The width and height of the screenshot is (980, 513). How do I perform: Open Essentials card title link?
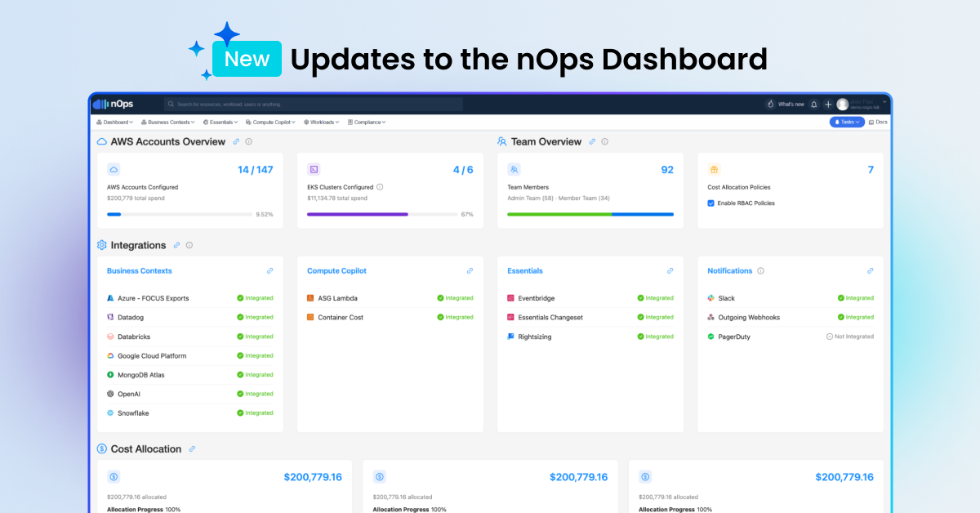pyautogui.click(x=525, y=270)
